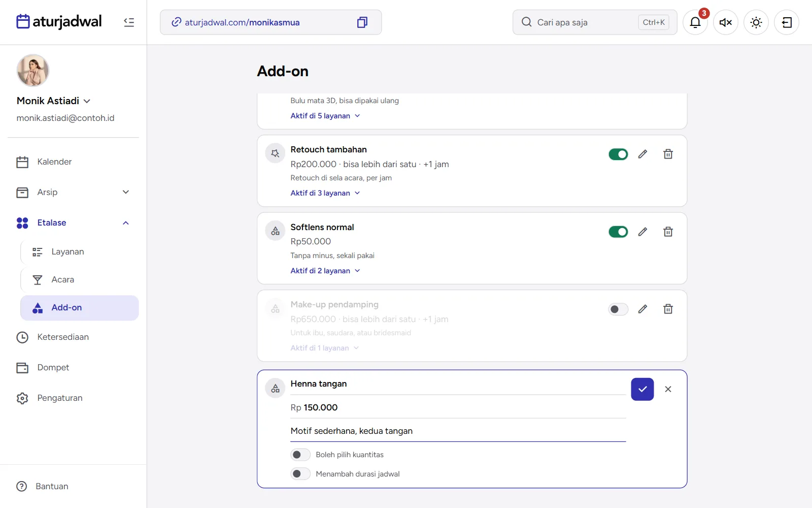The height and width of the screenshot is (508, 812).
Task: Expand Aktif di 3 layanan
Action: 325,193
